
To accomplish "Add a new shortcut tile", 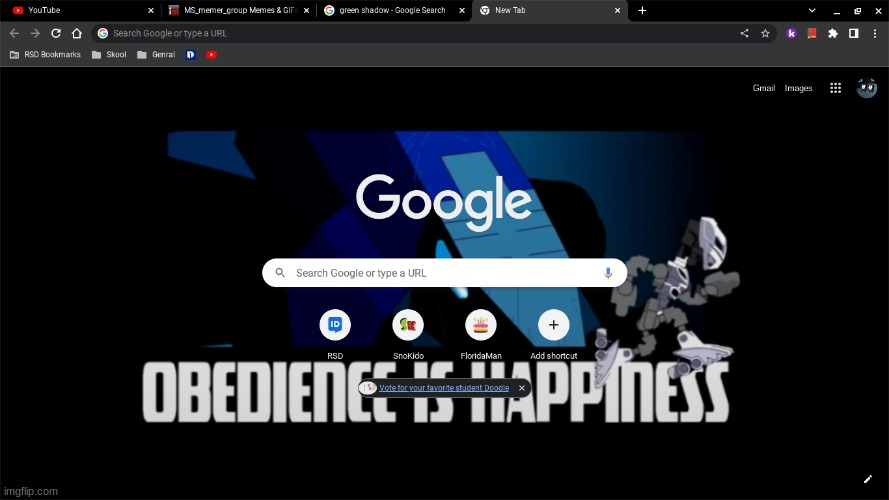I will tap(553, 334).
